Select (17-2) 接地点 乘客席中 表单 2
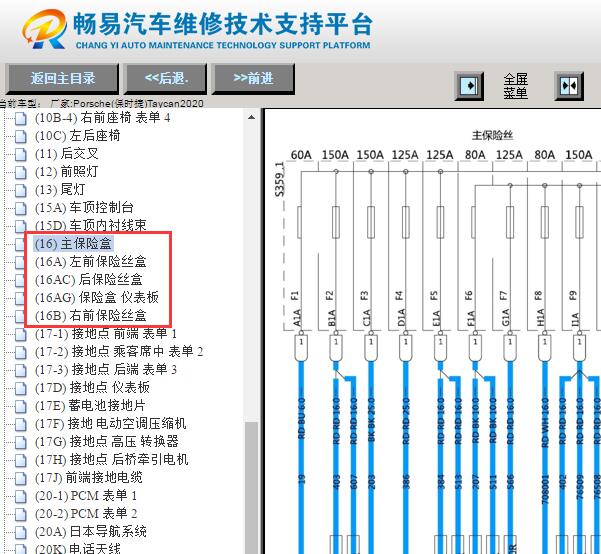 [x=119, y=352]
